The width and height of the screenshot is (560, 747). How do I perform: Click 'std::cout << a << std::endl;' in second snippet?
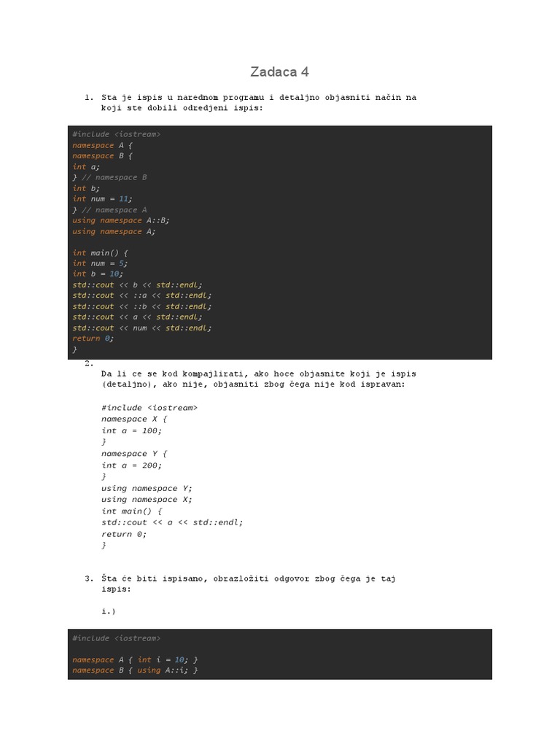click(172, 522)
